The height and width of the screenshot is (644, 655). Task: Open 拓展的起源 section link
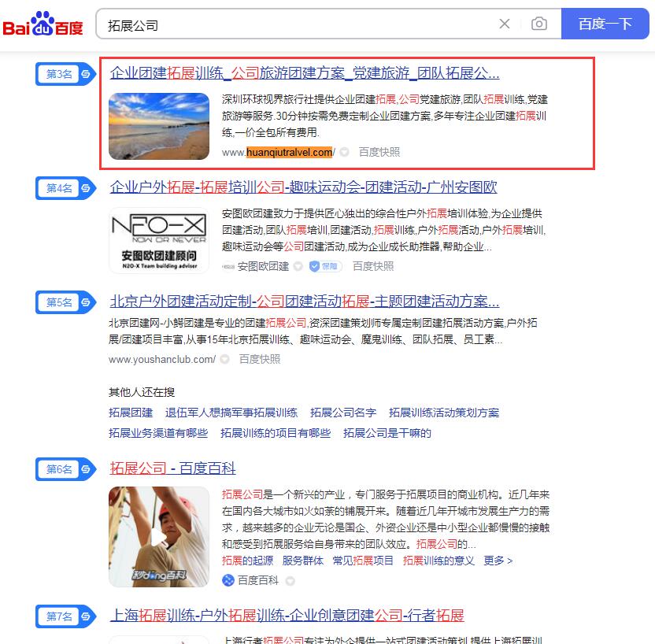[x=247, y=561]
